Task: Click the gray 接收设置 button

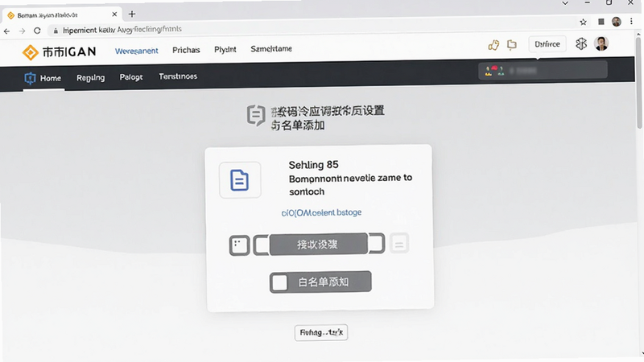Action: coord(318,245)
